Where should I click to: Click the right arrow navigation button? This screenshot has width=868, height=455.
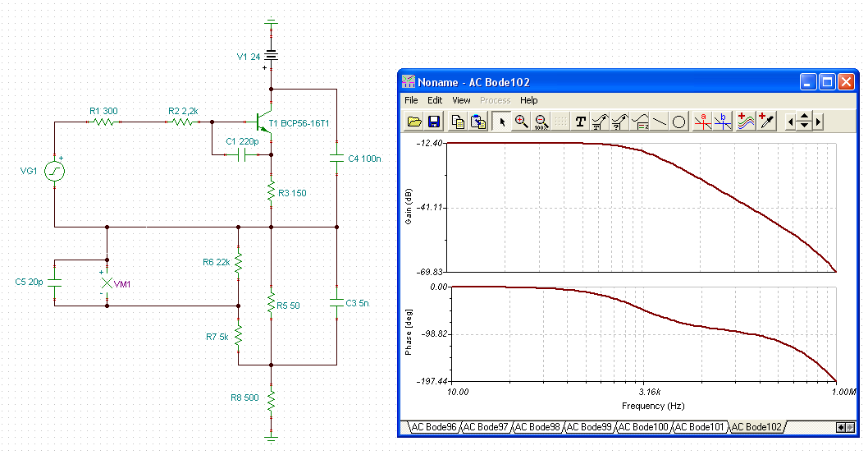point(818,122)
